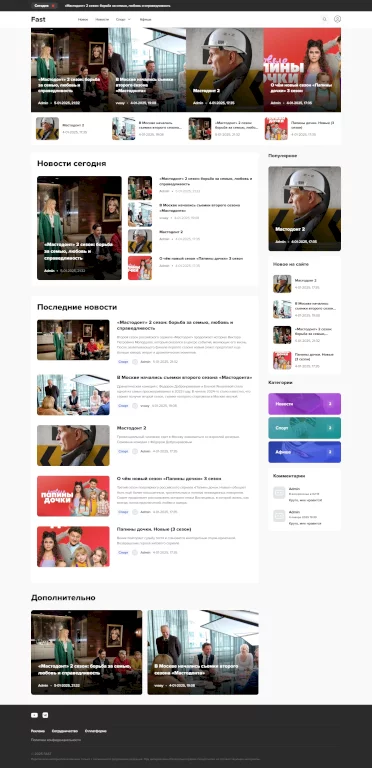The image size is (372, 768).
Task: Open Мастодонт 2 helmet image under Популярное
Action: click(x=304, y=209)
